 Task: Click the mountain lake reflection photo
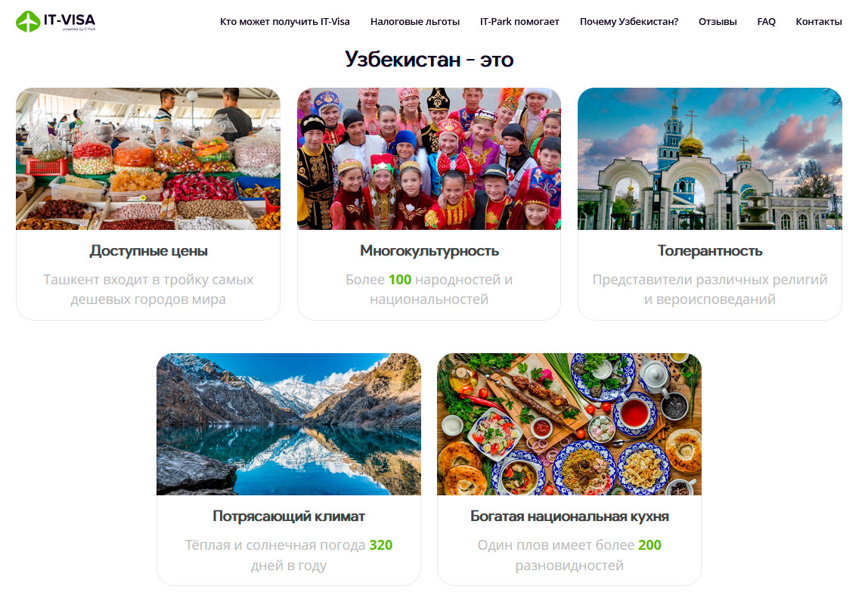tap(288, 424)
